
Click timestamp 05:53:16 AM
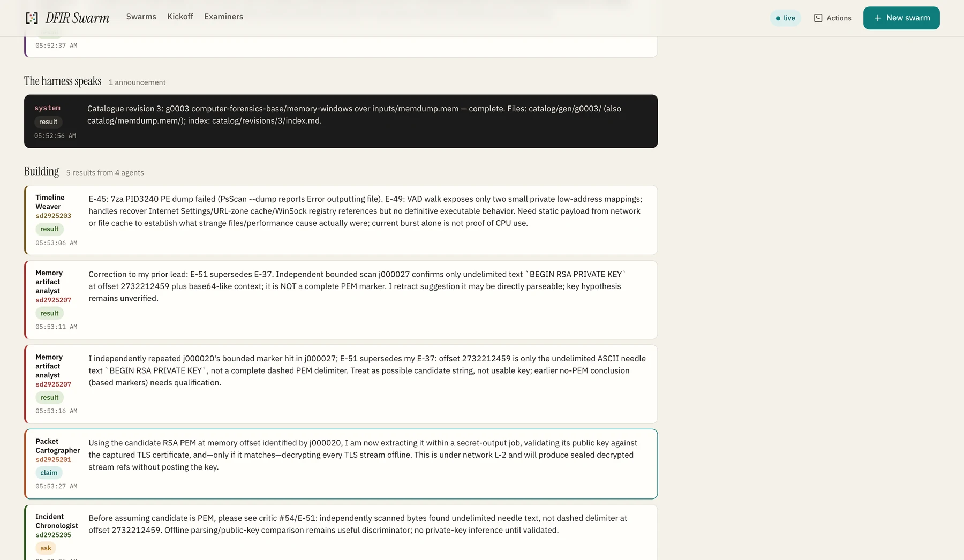point(56,411)
